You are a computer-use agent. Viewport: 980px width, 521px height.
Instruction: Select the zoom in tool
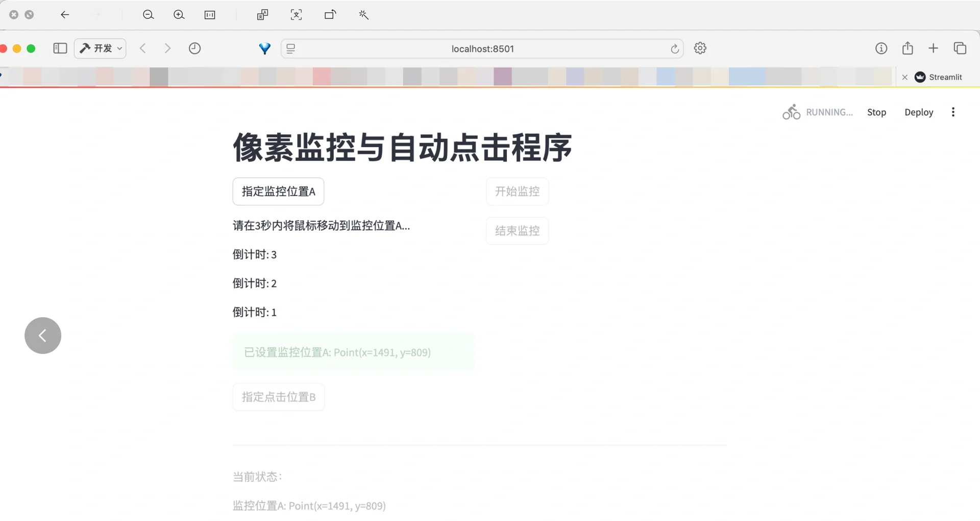point(179,14)
